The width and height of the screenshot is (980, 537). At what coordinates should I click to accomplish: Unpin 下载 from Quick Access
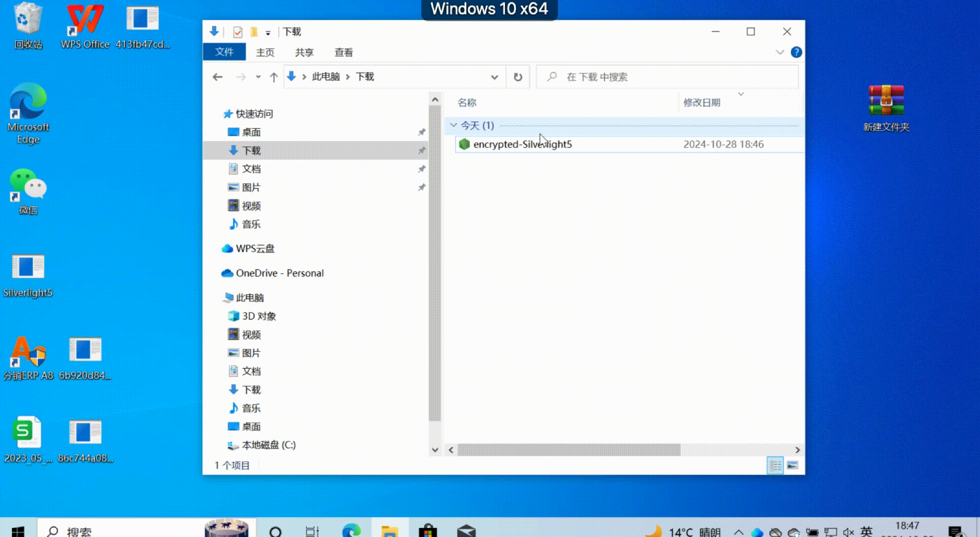click(x=421, y=150)
